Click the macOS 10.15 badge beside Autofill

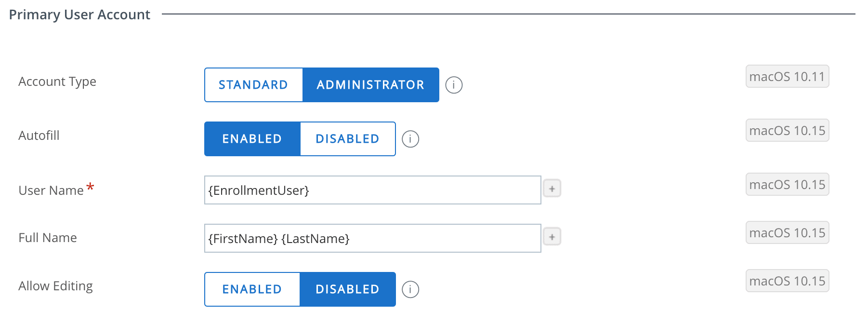pos(788,130)
